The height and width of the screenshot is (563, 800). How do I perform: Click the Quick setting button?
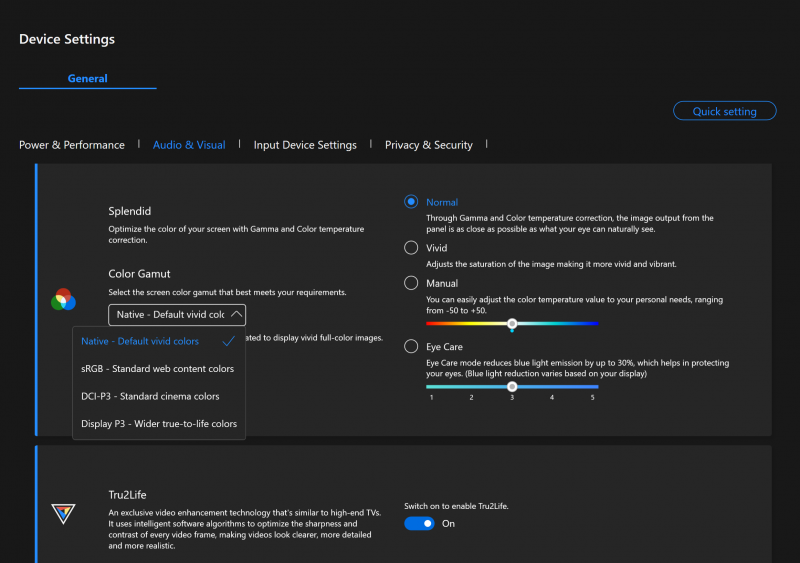coord(724,111)
